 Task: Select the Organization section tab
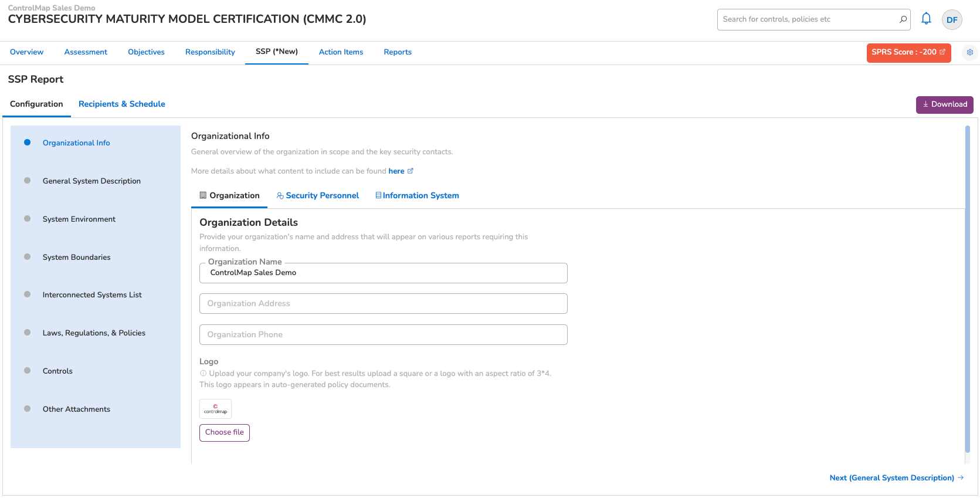pos(229,195)
